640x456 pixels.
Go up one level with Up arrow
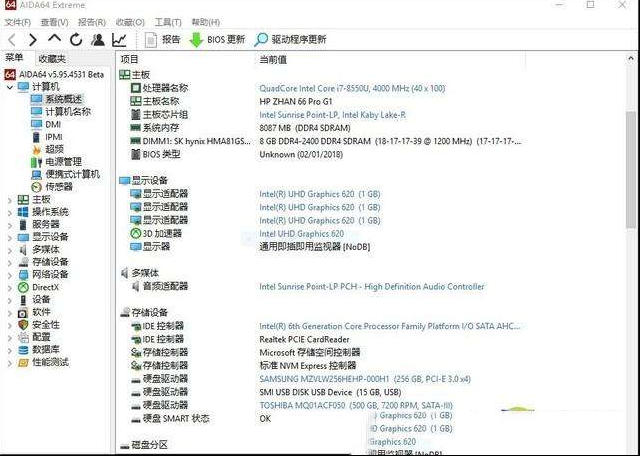click(54, 39)
